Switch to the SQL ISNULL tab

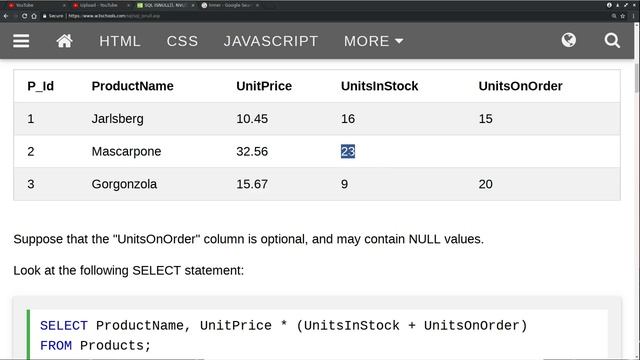point(165,5)
